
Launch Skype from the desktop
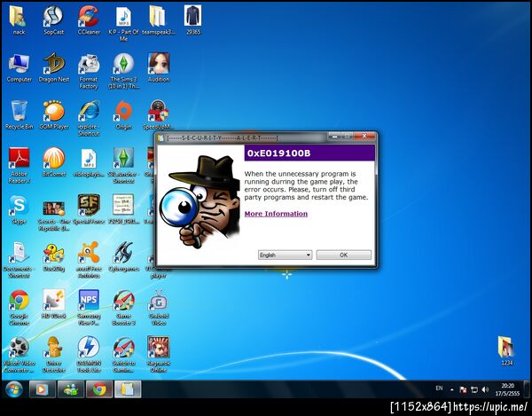19,209
